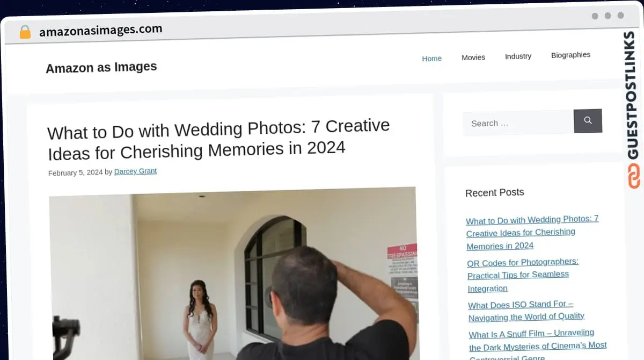The width and height of the screenshot is (644, 360).
Task: Open What Does ISO Stand For post
Action: click(x=526, y=311)
